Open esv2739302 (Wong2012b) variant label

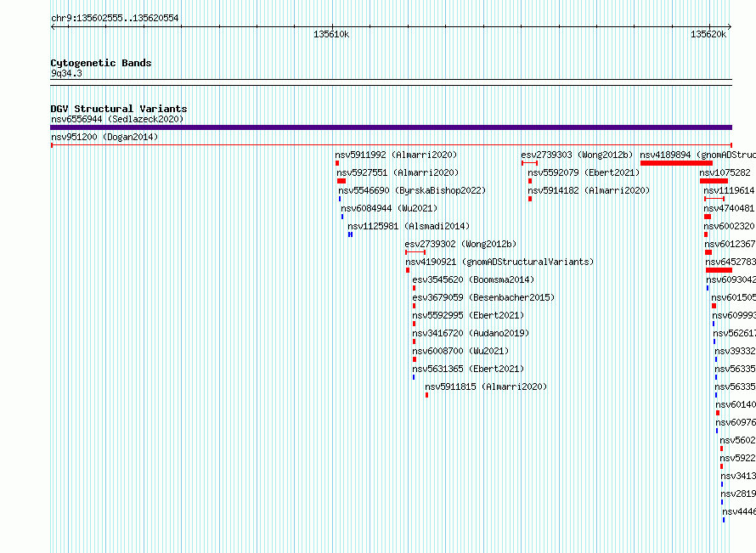click(x=460, y=244)
